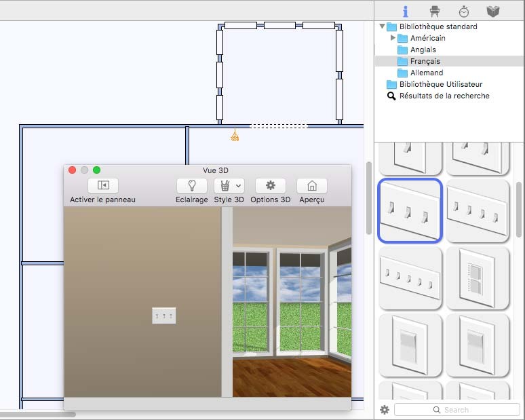Open the info inspector tab icon

[406, 12]
